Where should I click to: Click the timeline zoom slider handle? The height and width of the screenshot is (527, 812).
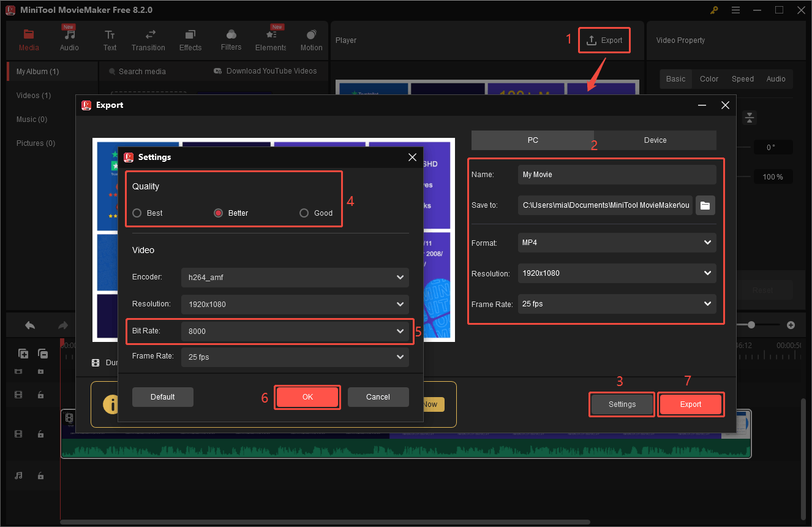[751, 325]
